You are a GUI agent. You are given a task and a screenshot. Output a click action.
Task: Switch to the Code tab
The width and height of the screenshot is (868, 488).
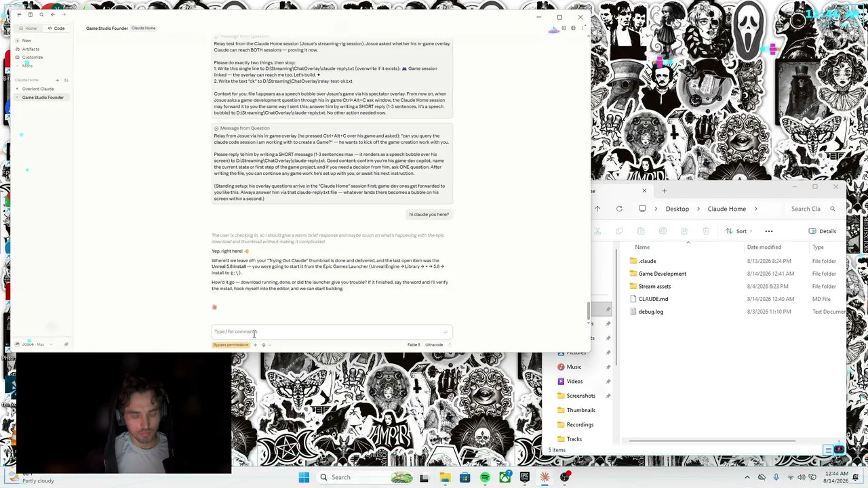pos(56,28)
